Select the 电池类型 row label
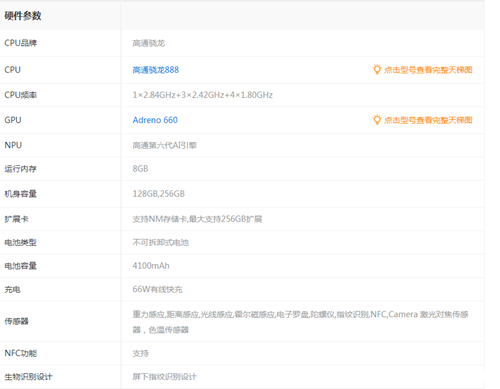 click(x=20, y=242)
